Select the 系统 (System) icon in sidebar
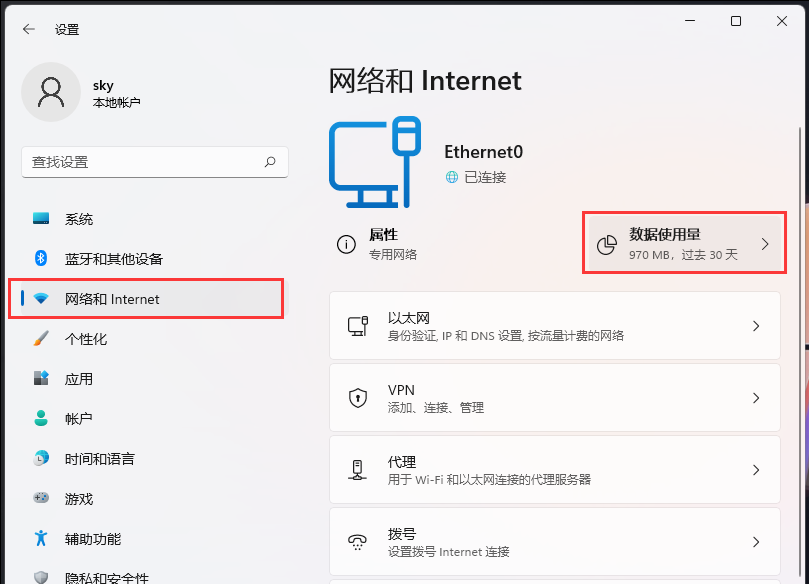Image resolution: width=809 pixels, height=584 pixels. point(41,218)
